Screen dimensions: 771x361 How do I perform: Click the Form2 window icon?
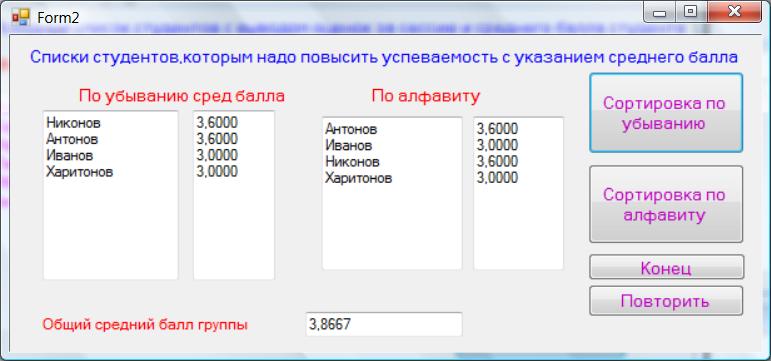point(21,17)
